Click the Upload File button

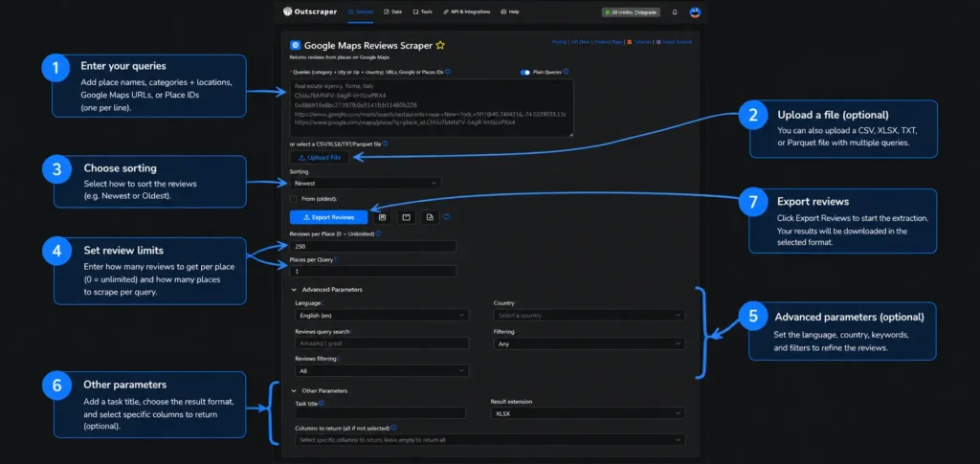[x=320, y=157]
